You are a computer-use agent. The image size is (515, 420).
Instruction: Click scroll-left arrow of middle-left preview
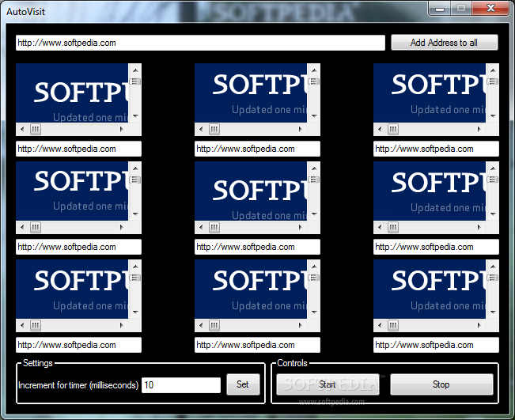click(22, 227)
